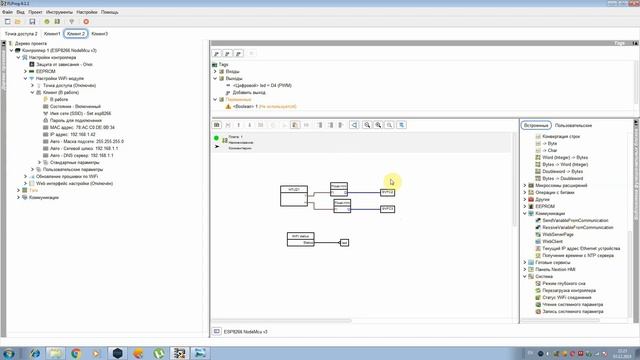The image size is (640, 360).
Task: Click the led output block on the canvas
Action: (344, 243)
